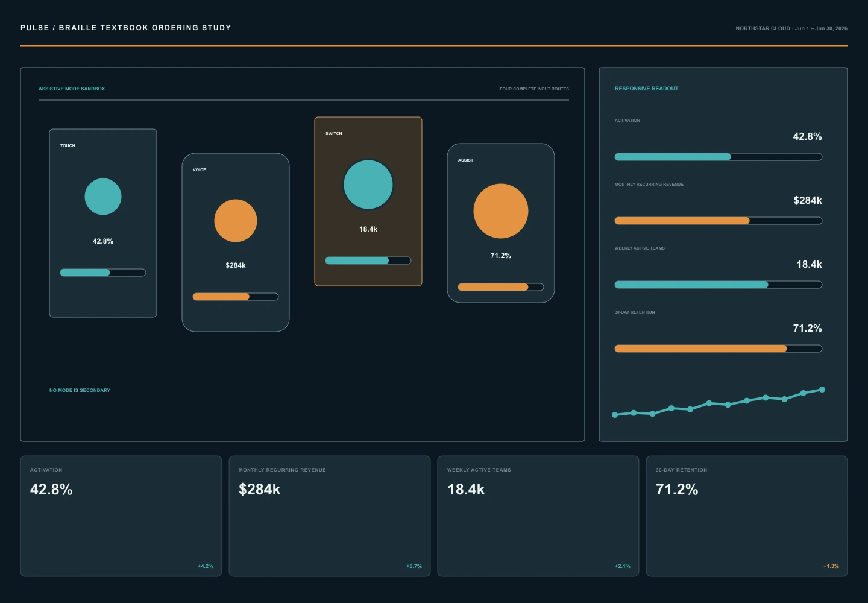Click the PULSE / BRAILLE TEXTBOOK ORDERING STUDY title
868x603 pixels.
coord(126,28)
